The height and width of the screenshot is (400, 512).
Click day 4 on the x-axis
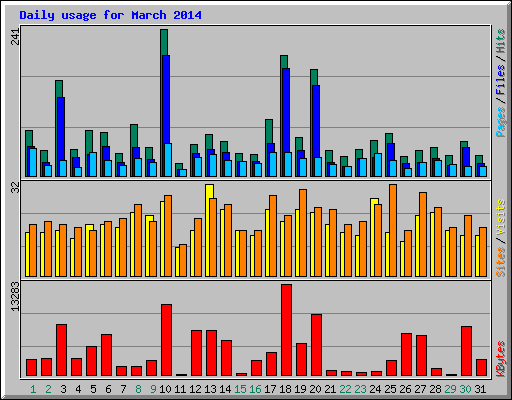click(78, 389)
